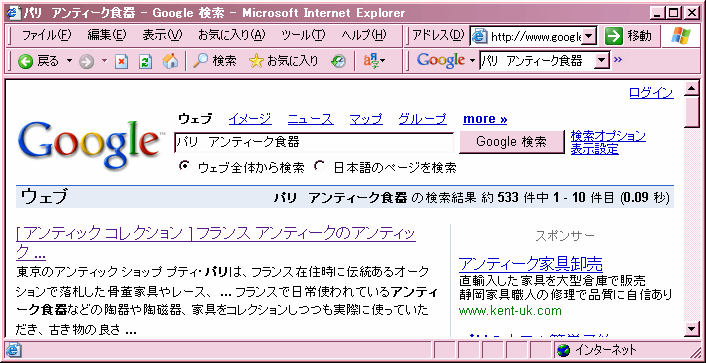Open the History clock icon
This screenshot has height=363, width=706.
pos(338,61)
